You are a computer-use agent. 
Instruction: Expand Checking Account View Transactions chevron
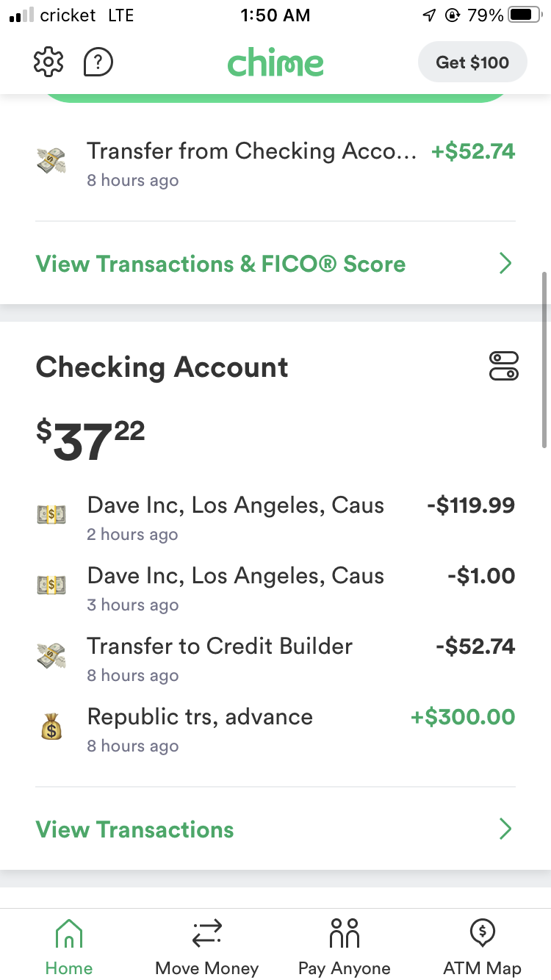(x=505, y=829)
